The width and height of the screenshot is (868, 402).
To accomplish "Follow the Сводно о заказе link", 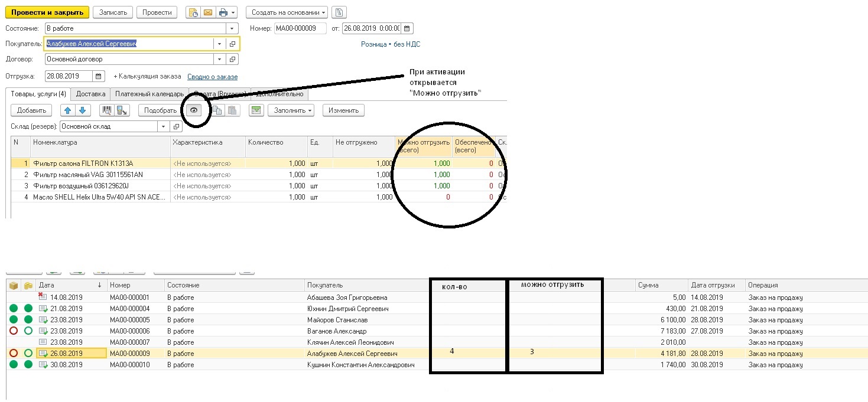I will pyautogui.click(x=212, y=77).
